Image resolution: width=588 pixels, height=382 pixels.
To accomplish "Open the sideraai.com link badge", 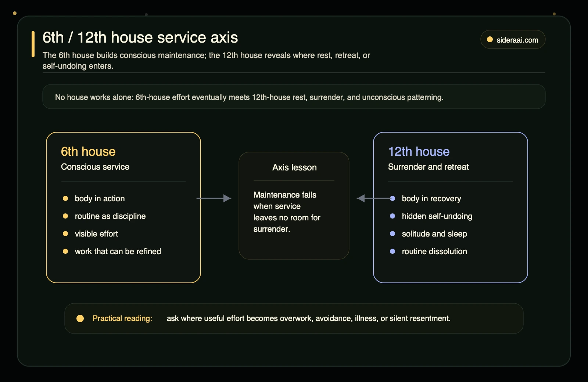I will coord(513,39).
